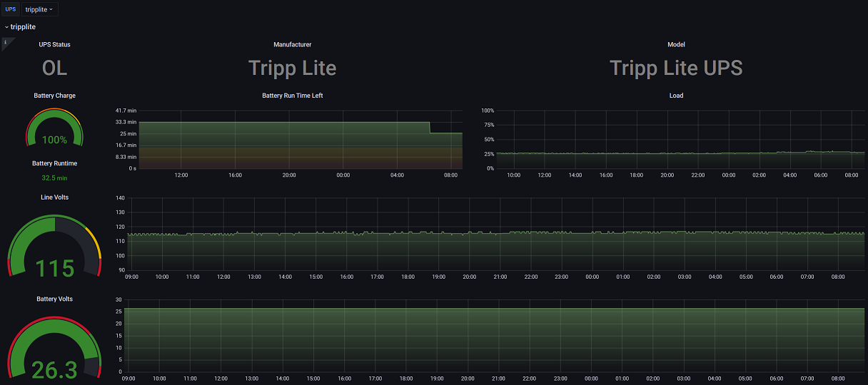This screenshot has height=385, width=868.
Task: Open the Line Volts panel title
Action: [55, 197]
